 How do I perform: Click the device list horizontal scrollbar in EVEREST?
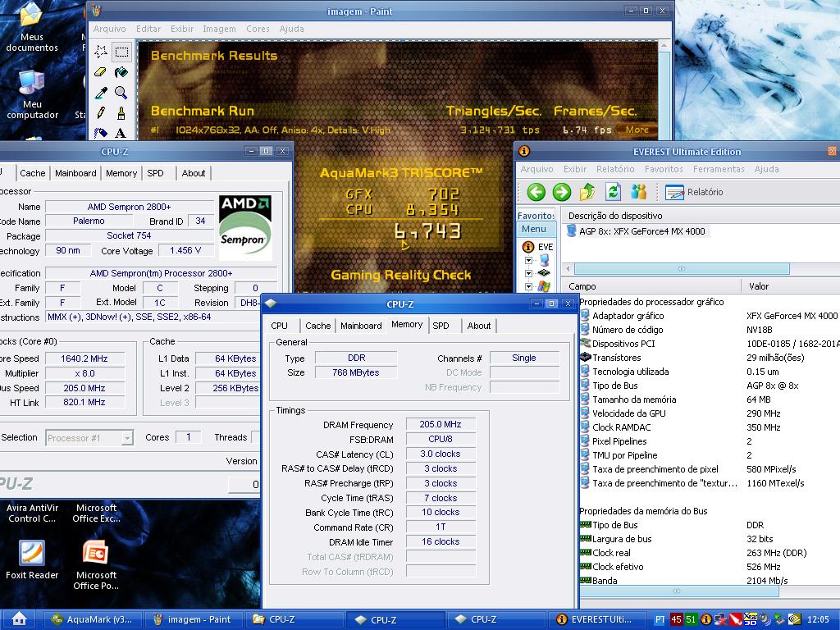pyautogui.click(x=682, y=268)
